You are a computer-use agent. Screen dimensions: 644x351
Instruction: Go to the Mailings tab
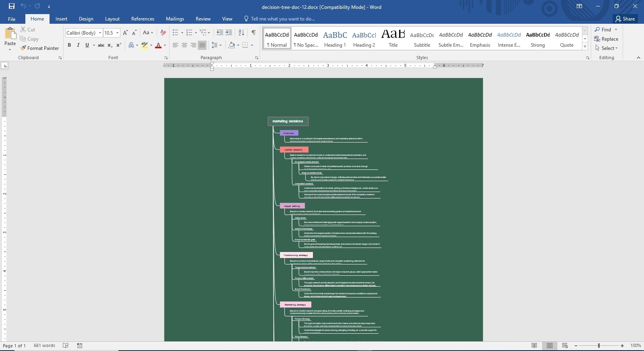click(x=175, y=19)
